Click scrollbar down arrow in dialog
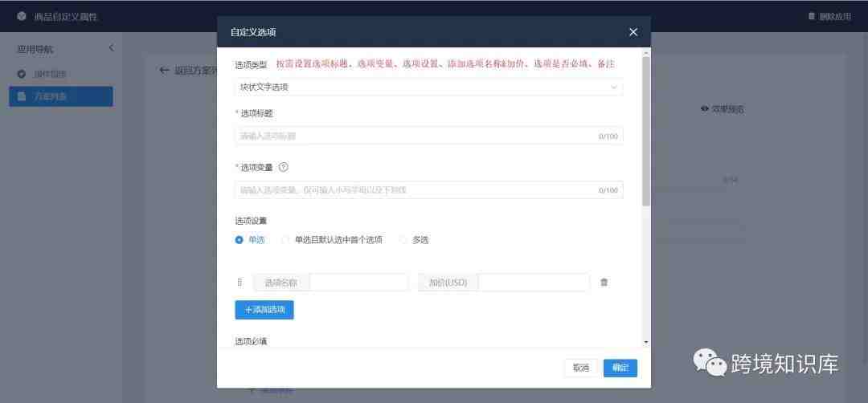 pyautogui.click(x=646, y=343)
